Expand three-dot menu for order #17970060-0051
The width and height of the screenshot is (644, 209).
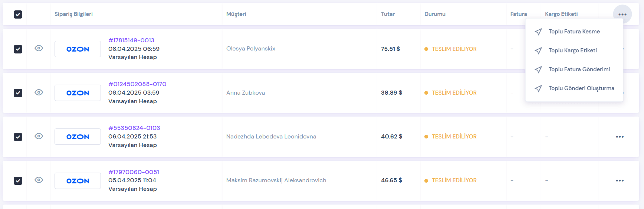tap(620, 181)
